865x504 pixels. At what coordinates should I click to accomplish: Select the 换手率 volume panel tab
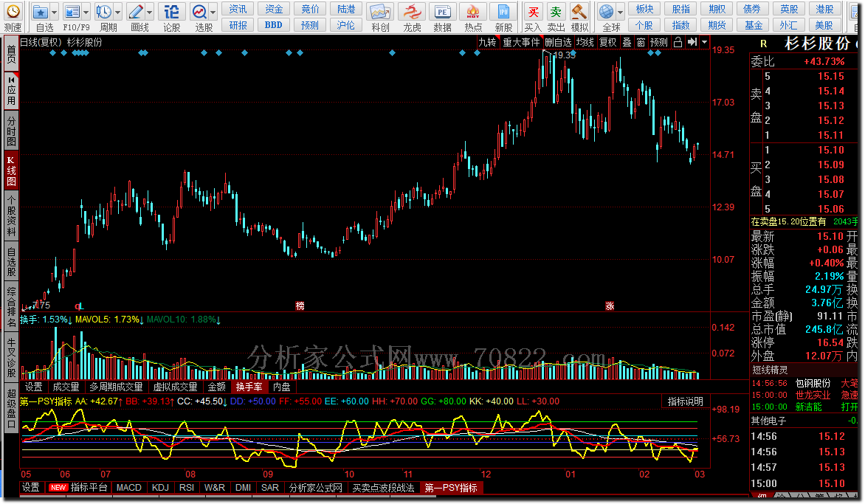click(x=249, y=387)
